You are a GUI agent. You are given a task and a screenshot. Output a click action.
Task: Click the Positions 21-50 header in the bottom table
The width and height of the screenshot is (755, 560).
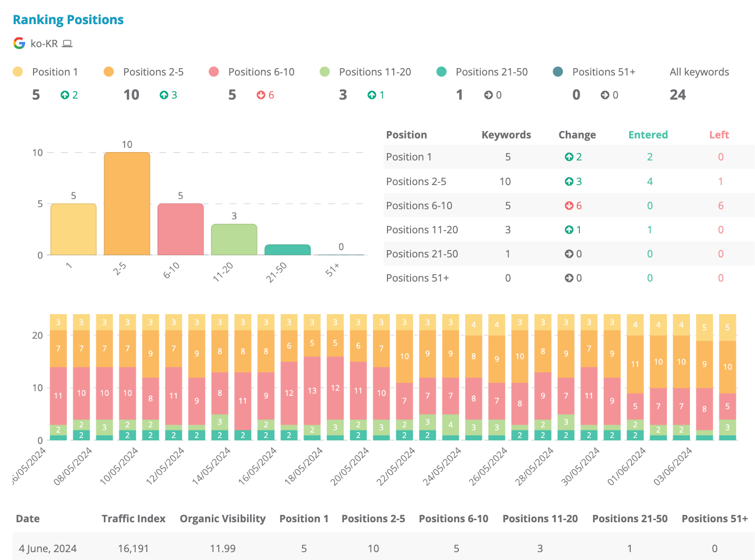630,519
